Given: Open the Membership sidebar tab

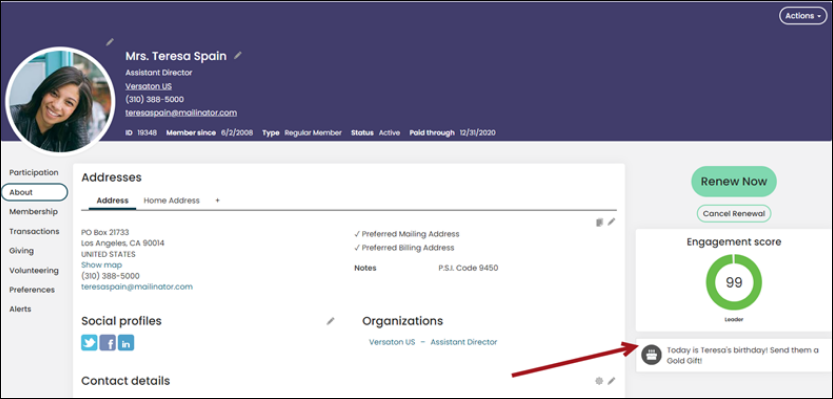Looking at the screenshot, I should point(33,211).
